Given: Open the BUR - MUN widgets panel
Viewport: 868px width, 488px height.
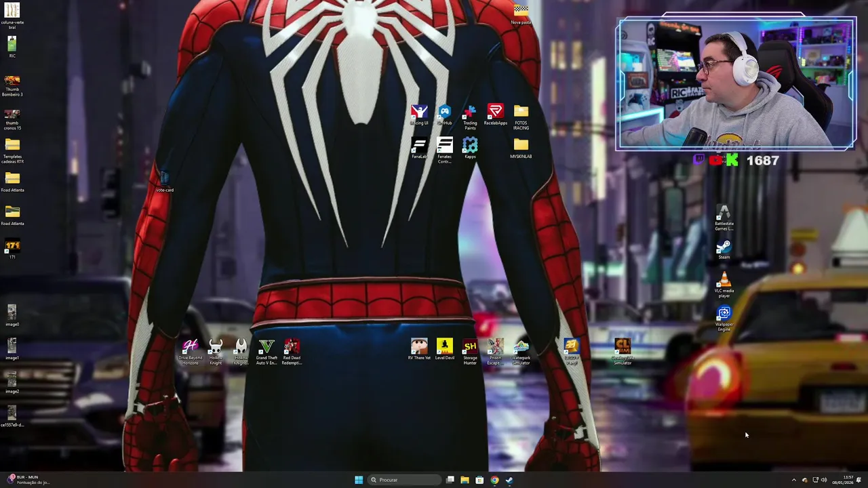Looking at the screenshot, I should (27, 480).
